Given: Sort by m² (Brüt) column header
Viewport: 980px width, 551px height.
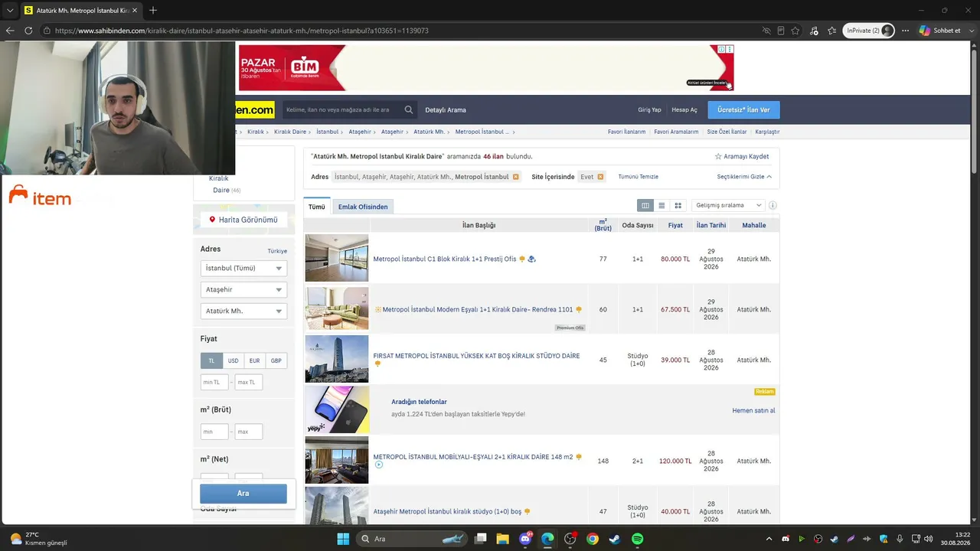Looking at the screenshot, I should (x=603, y=225).
